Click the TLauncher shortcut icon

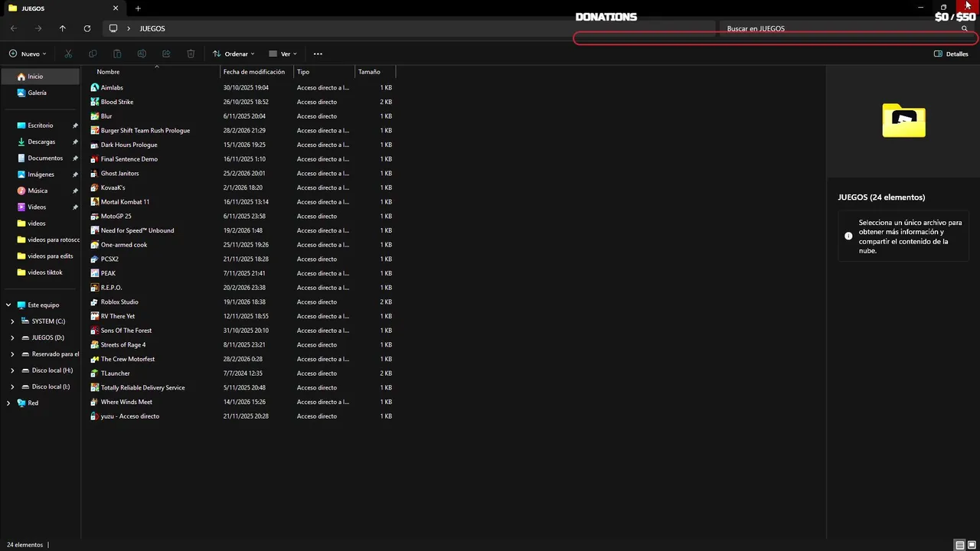coord(95,373)
